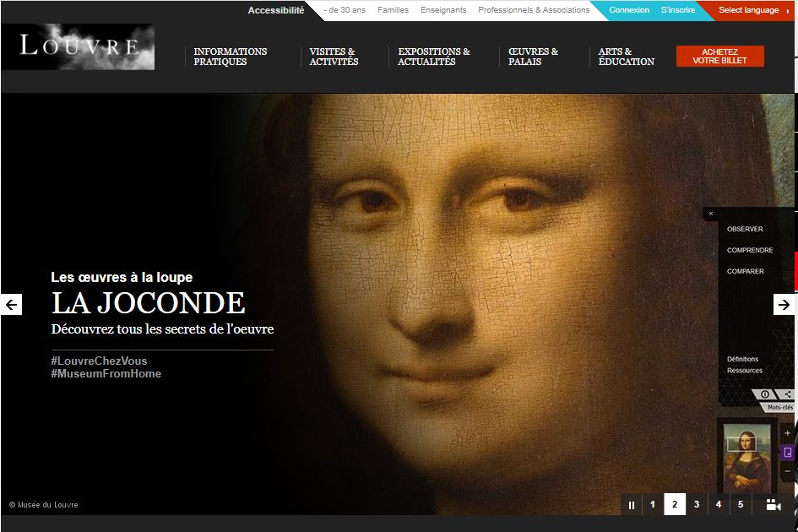The height and width of the screenshot is (532, 798).
Task: Click Achetez votre billet button
Action: point(719,57)
